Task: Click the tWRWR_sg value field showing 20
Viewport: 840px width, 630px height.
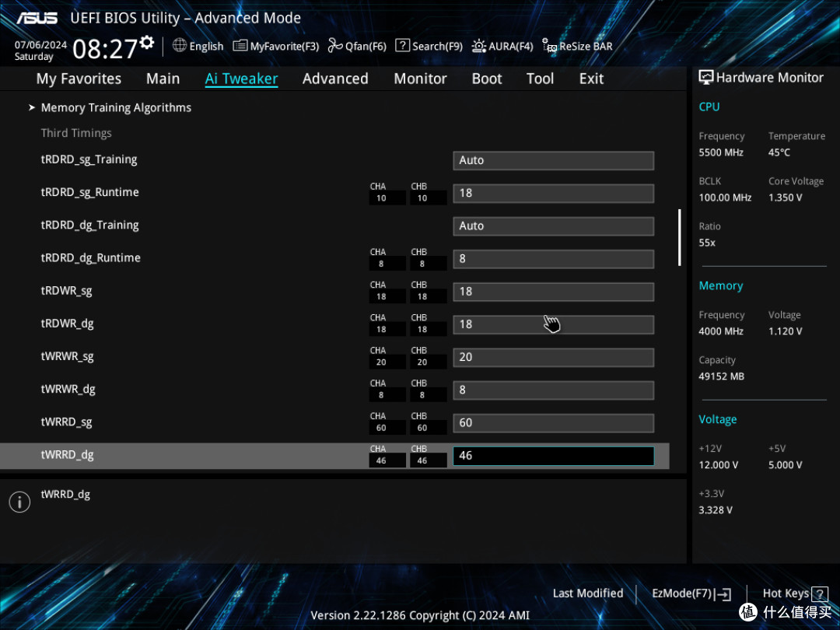Action: [554, 357]
